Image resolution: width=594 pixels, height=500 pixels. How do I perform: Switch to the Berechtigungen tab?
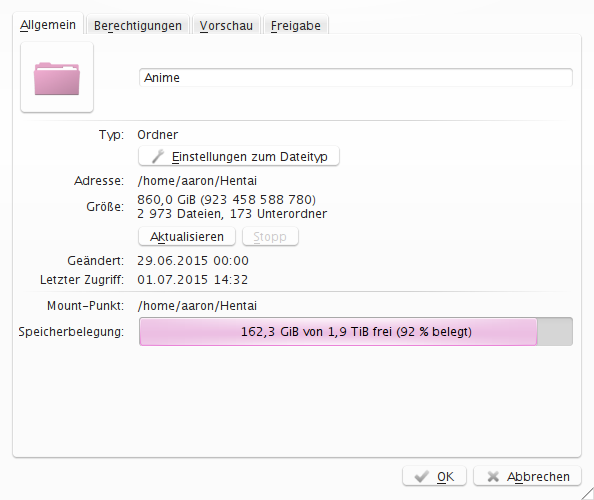[x=138, y=25]
